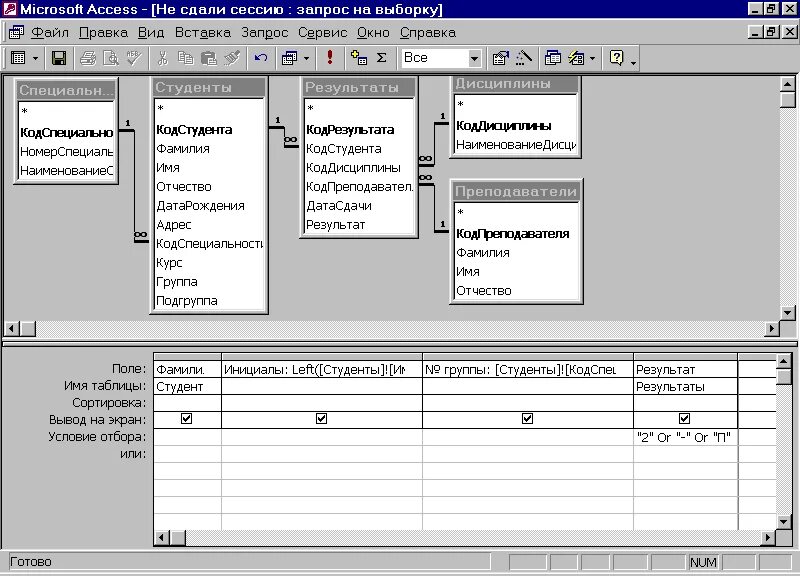
Task: Click the Paste clipboard icon
Action: [x=209, y=58]
